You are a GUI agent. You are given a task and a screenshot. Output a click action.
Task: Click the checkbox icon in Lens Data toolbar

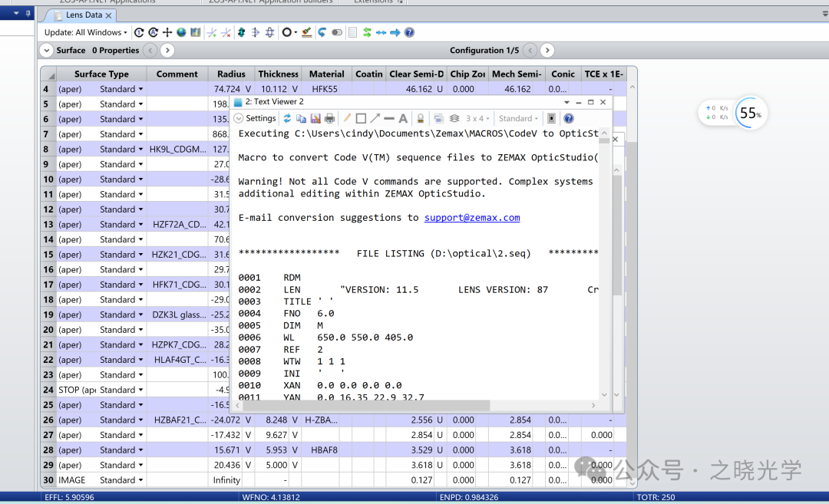tap(352, 32)
